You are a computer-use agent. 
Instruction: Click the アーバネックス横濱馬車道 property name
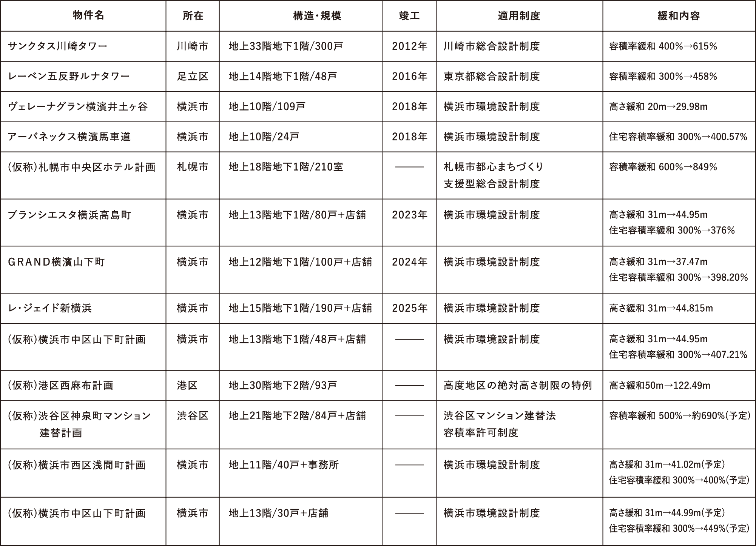pos(69,137)
